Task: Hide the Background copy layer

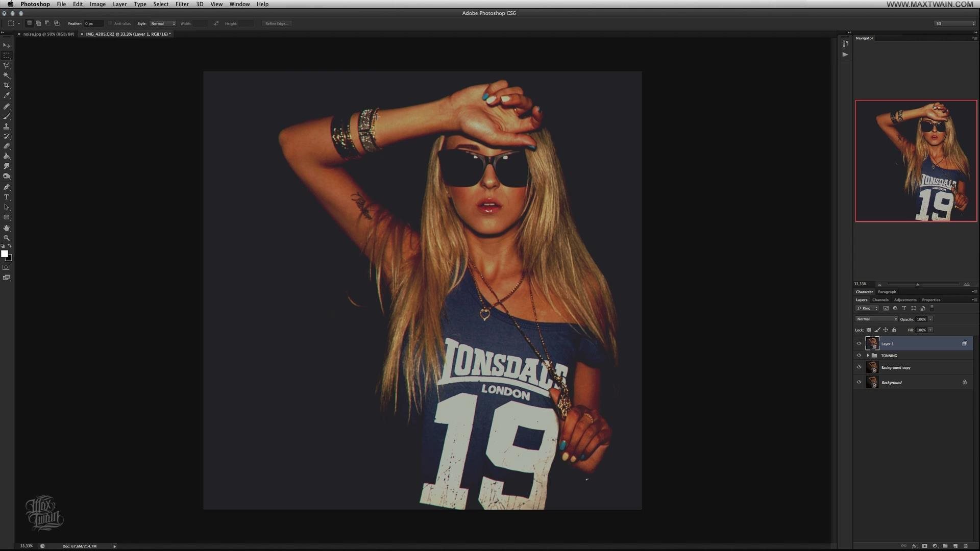Action: point(859,367)
